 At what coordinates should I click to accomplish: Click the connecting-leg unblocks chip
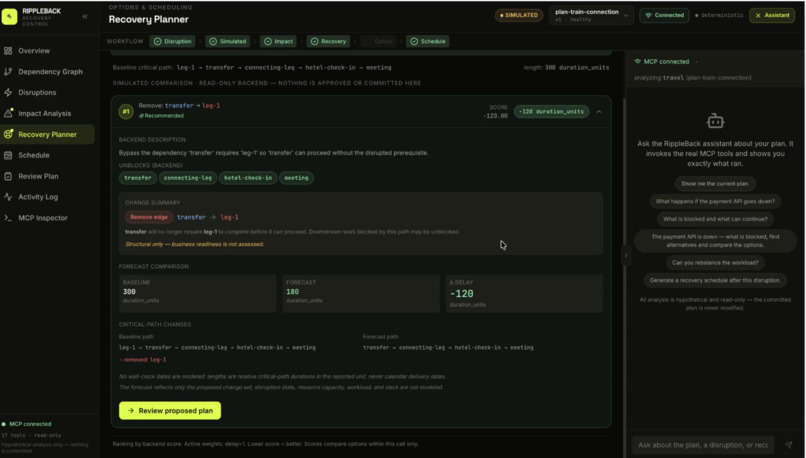pyautogui.click(x=188, y=178)
